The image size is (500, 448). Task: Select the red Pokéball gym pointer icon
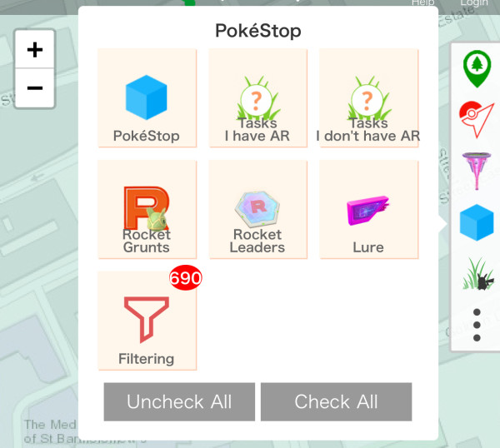pos(477,119)
